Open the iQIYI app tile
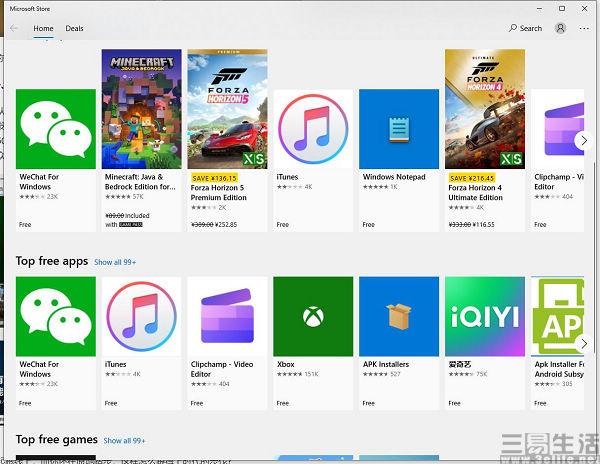The image size is (600, 464). coord(484,316)
